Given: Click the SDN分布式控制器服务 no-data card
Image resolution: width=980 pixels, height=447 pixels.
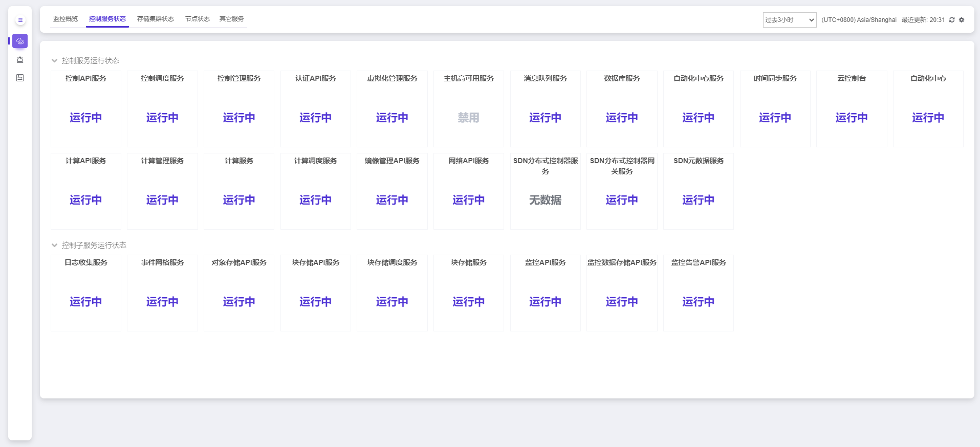Looking at the screenshot, I should (x=546, y=191).
